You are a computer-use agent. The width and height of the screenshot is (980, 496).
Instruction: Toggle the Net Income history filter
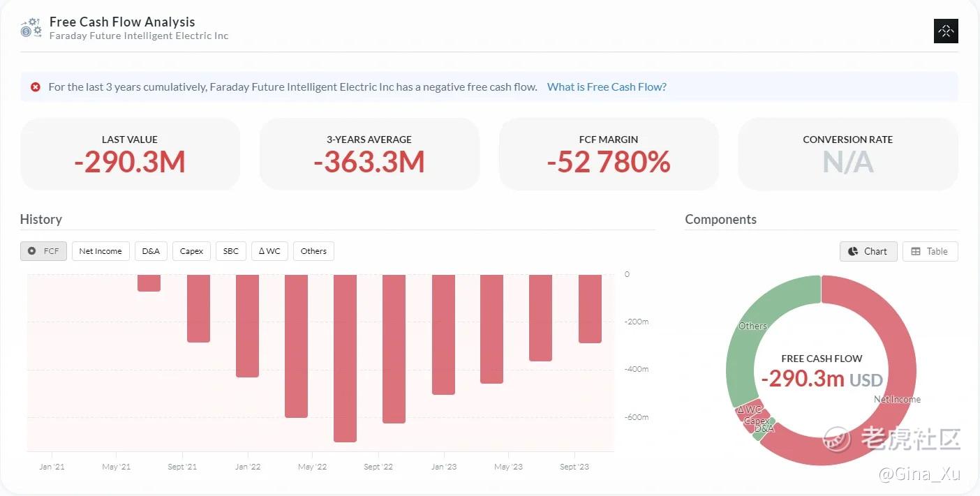[101, 251]
